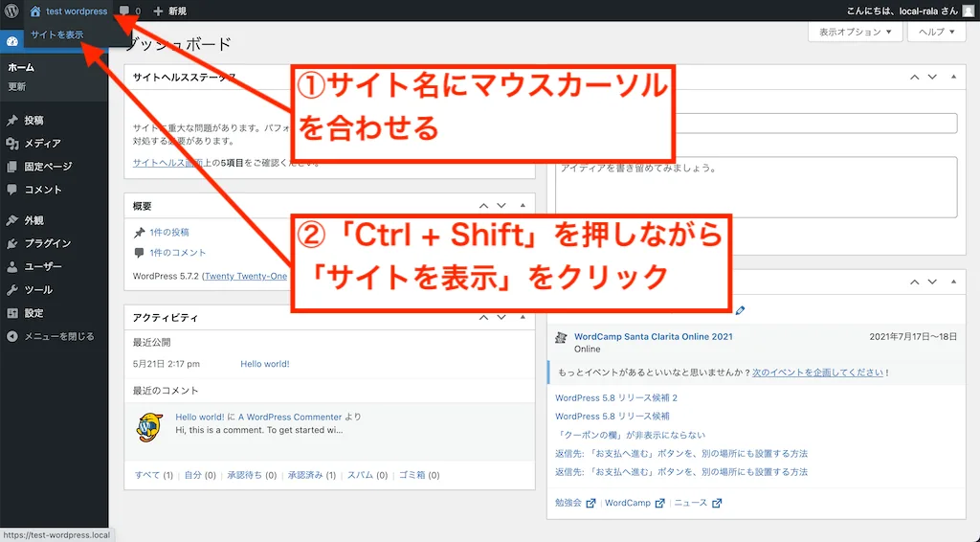Move quick draft widget down
The width and height of the screenshot is (980, 542).
[932, 77]
